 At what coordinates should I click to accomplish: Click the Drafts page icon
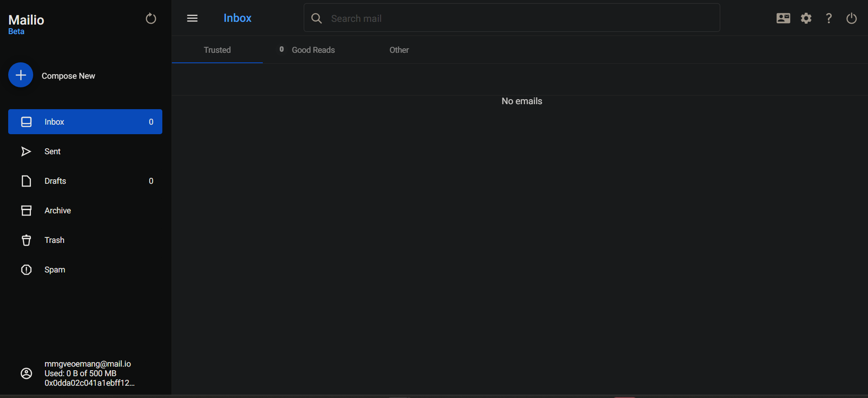point(26,181)
